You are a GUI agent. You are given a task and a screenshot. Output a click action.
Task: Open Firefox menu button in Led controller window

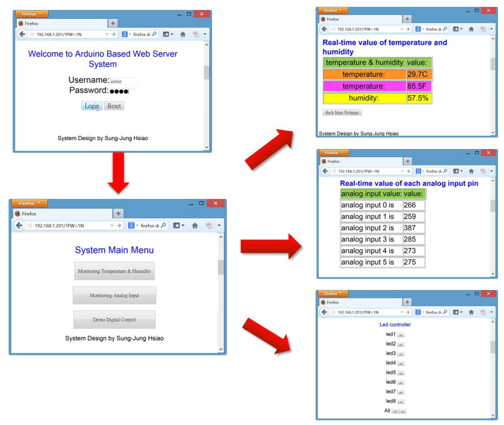(333, 294)
